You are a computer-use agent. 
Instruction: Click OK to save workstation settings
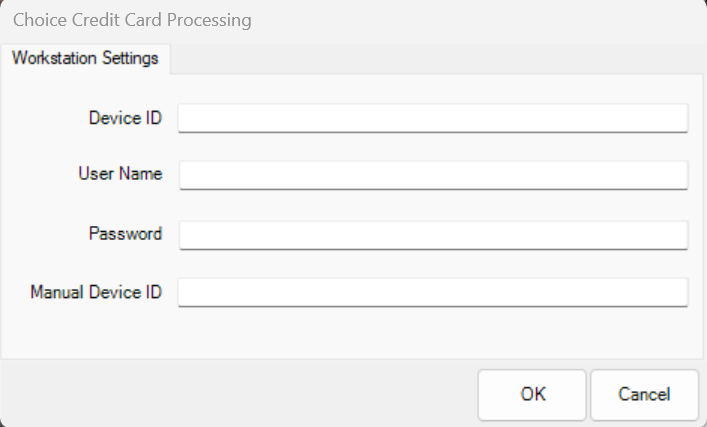532,394
